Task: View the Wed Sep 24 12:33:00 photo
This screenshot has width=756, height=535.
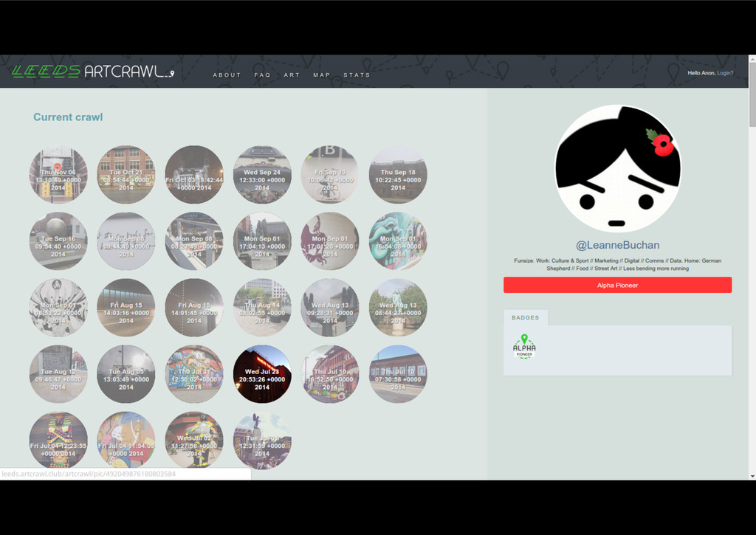Action: [262, 174]
